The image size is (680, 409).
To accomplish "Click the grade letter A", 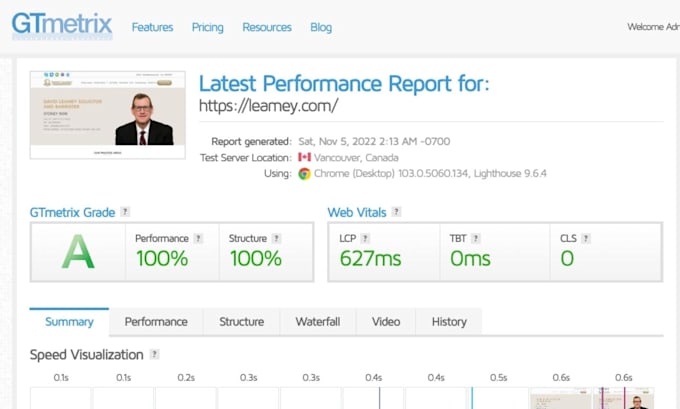I will (x=78, y=252).
